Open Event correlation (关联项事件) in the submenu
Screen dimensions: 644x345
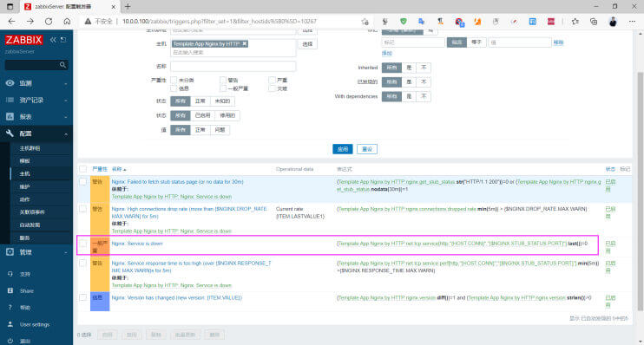32,212
